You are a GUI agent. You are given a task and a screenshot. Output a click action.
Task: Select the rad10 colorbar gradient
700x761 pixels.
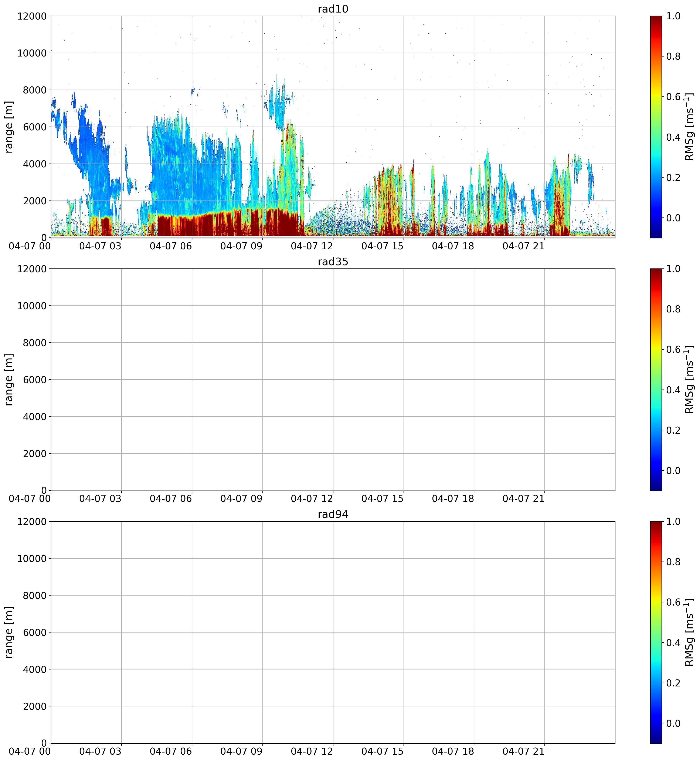(x=656, y=127)
